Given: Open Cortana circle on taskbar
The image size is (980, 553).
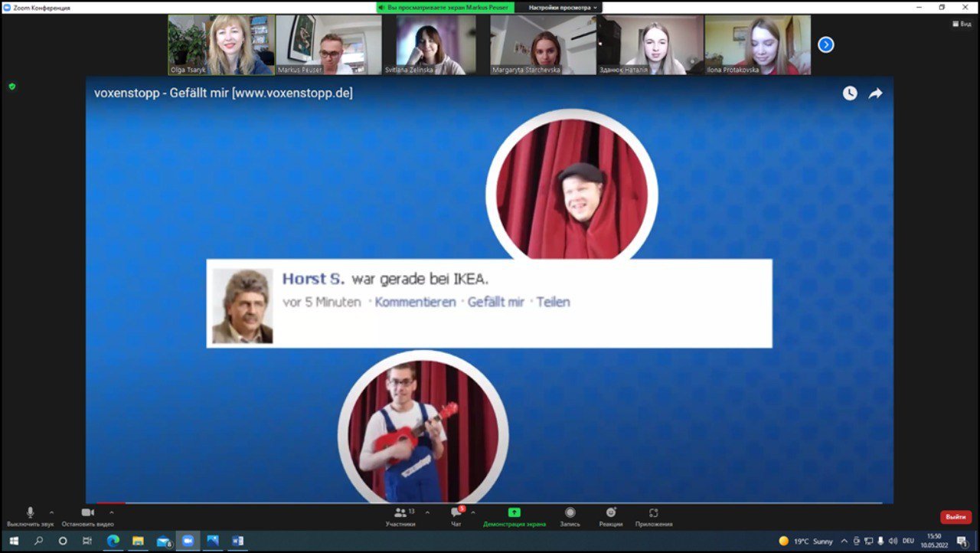Looking at the screenshot, I should [x=63, y=541].
